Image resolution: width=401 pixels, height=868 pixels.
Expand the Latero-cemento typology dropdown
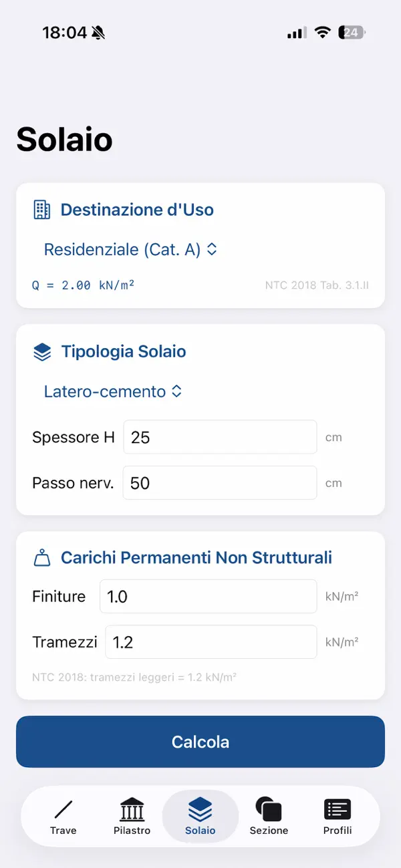click(x=113, y=392)
